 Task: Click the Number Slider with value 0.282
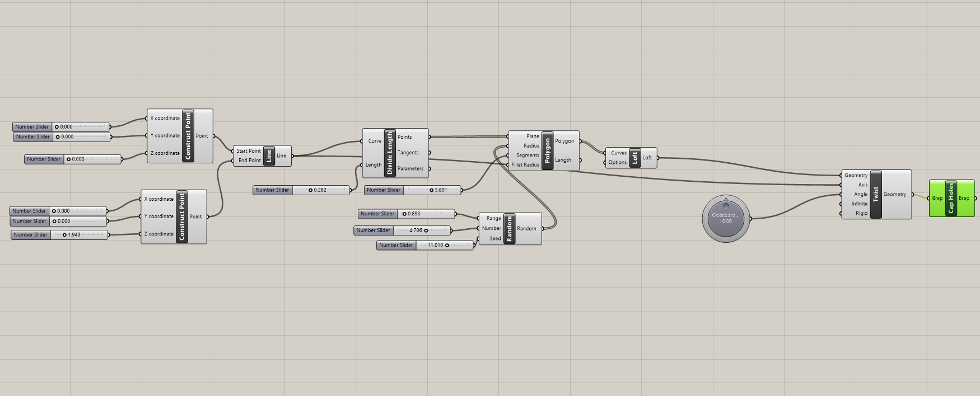[302, 190]
